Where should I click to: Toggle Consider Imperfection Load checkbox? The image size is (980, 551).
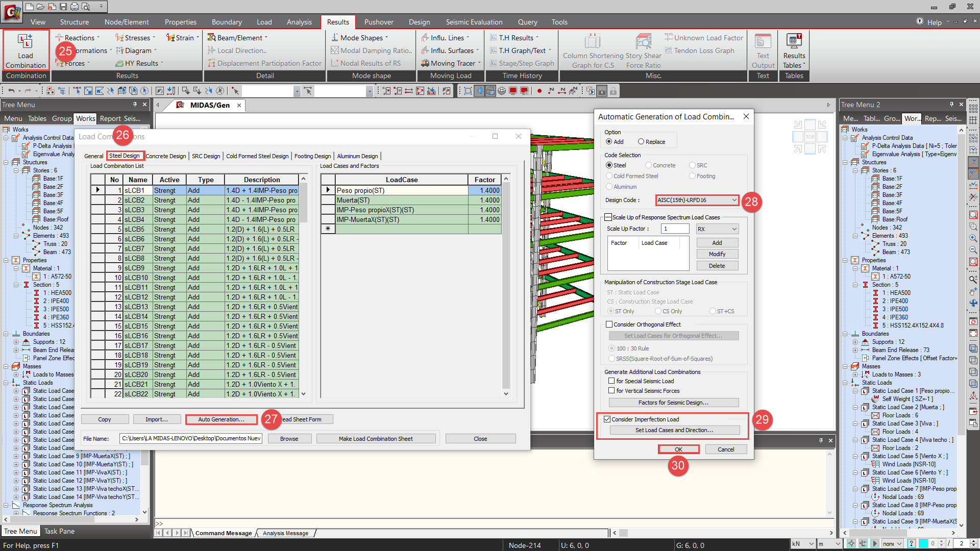coord(607,419)
